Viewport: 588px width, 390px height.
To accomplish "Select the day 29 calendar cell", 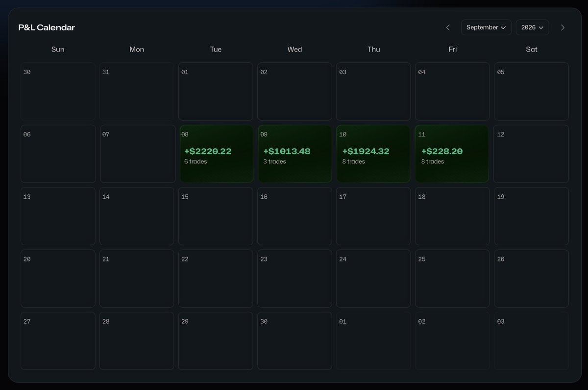I will (x=216, y=341).
